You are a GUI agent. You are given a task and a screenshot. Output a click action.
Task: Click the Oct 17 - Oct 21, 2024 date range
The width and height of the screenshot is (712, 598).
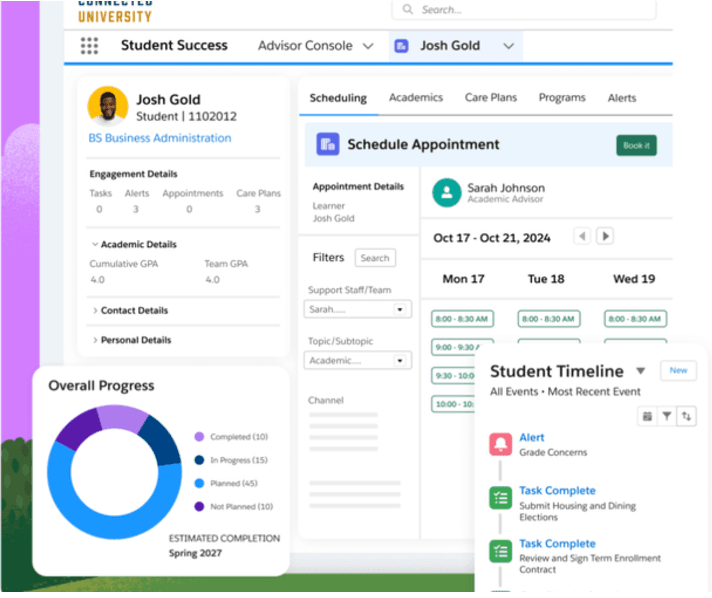coord(492,238)
